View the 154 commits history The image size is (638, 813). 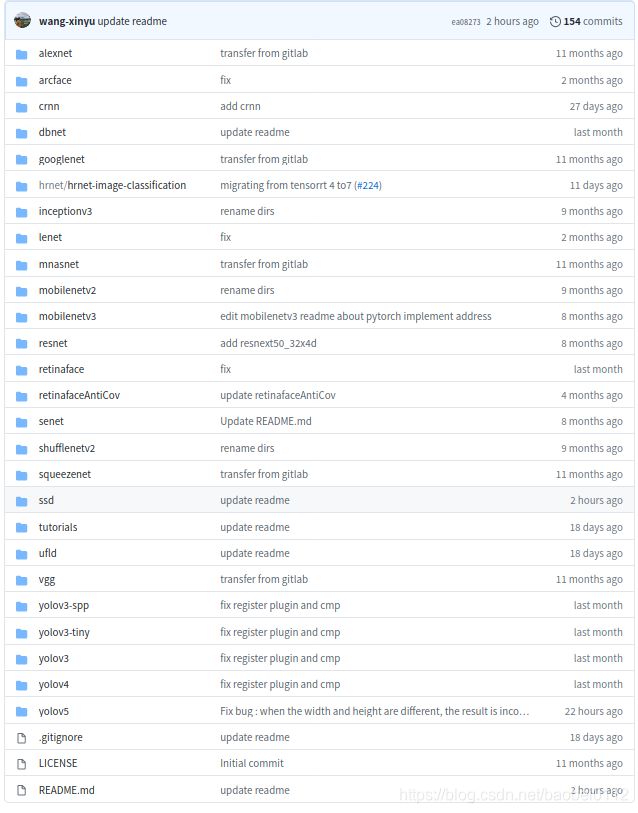593,22
